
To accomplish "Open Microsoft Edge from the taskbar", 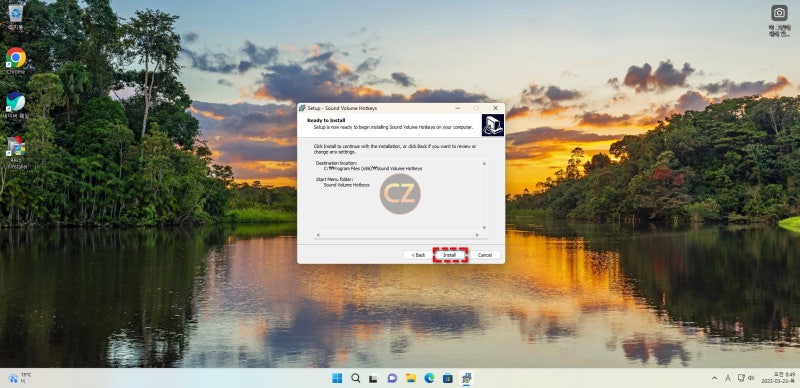I will pyautogui.click(x=429, y=378).
